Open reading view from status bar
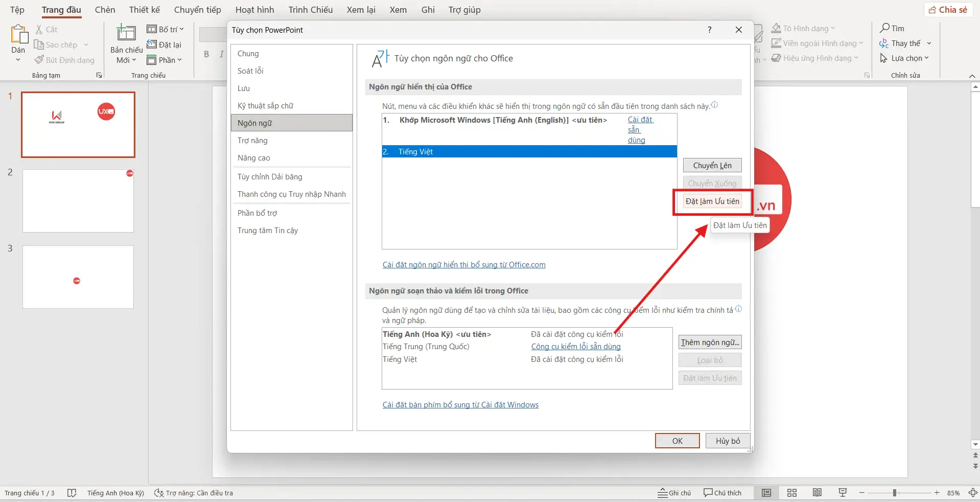The height and width of the screenshot is (502, 980). coord(817,493)
